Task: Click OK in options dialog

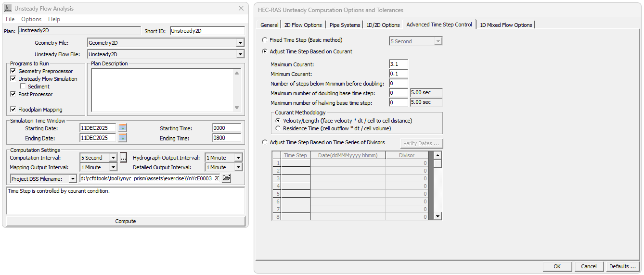Action: coord(557,266)
